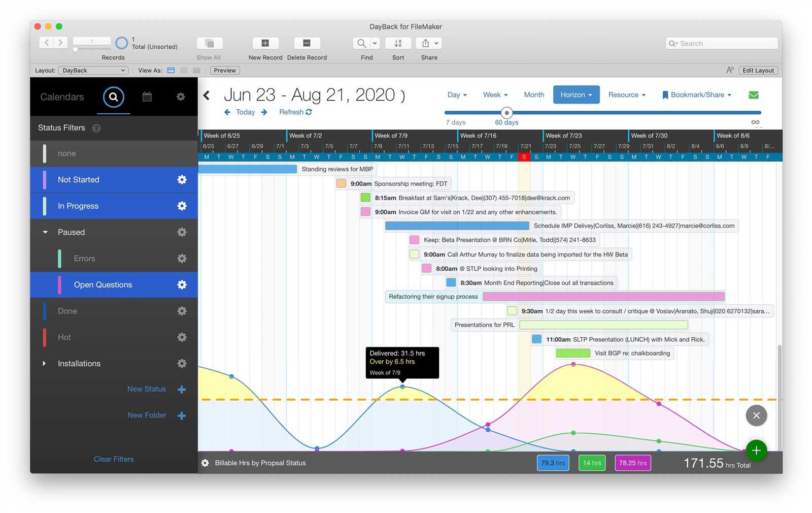This screenshot has width=812, height=513.
Task: Click the record navigation slider handle
Action: coord(75,49)
